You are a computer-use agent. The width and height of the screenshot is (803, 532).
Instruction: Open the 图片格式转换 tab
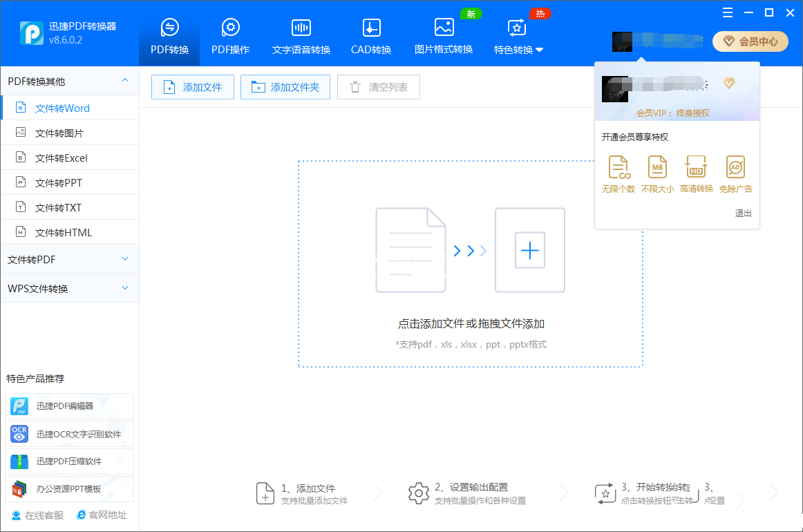pos(444,37)
